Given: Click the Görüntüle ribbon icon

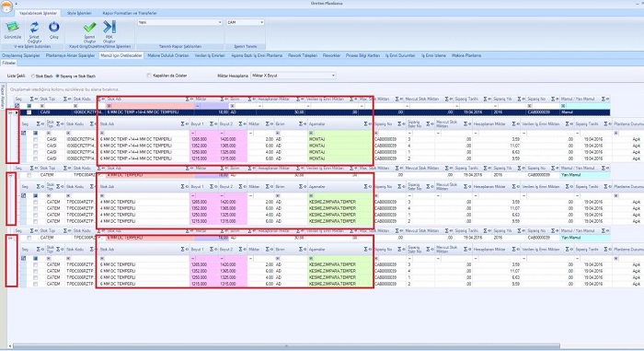Looking at the screenshot, I should (x=12, y=28).
